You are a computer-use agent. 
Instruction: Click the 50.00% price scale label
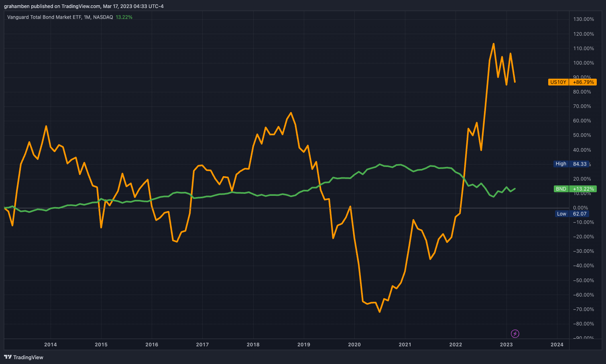582,135
